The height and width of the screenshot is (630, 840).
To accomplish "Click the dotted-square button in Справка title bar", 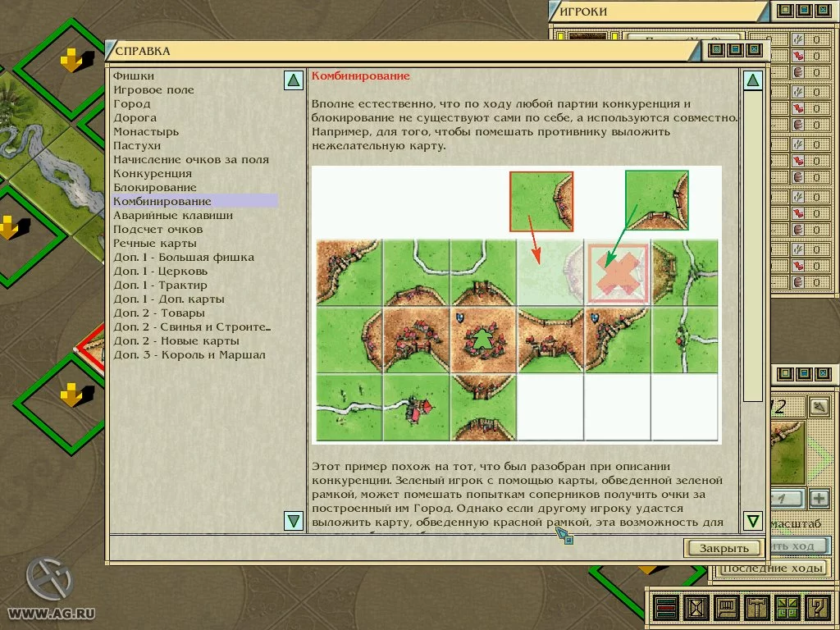I will click(x=717, y=50).
